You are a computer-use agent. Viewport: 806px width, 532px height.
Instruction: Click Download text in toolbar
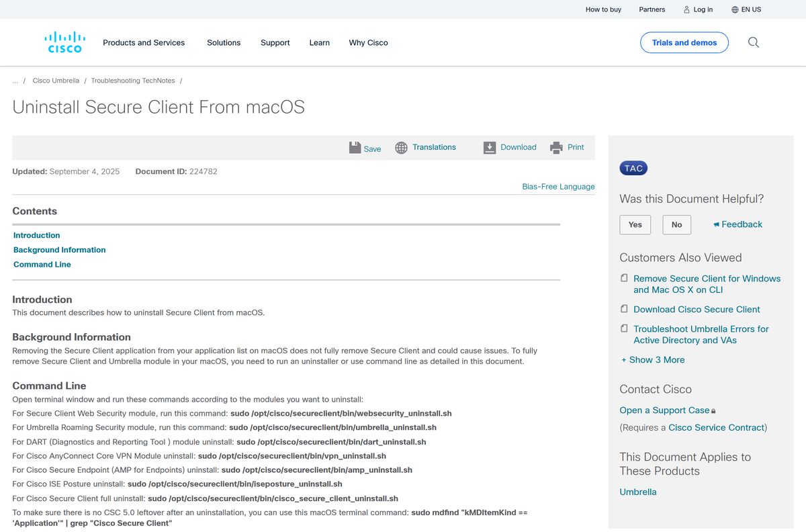[519, 147]
